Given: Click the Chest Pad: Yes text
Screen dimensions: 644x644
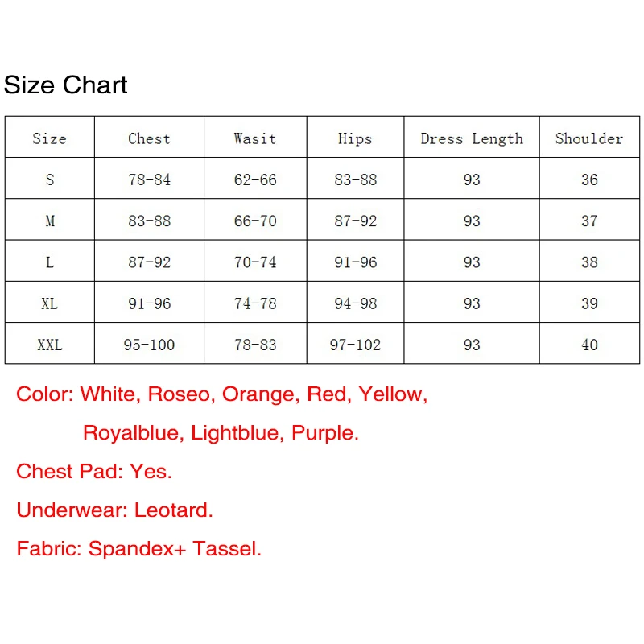Looking at the screenshot, I should coord(94,472).
